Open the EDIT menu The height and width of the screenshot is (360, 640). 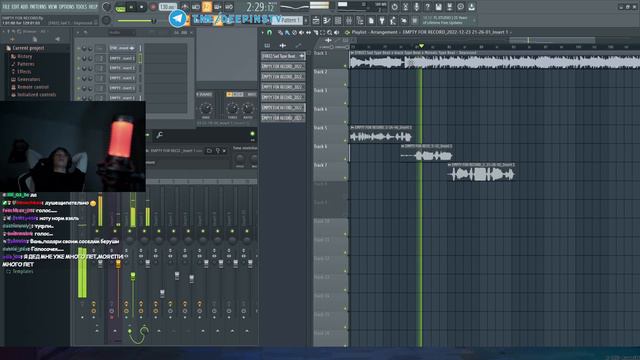[16, 7]
